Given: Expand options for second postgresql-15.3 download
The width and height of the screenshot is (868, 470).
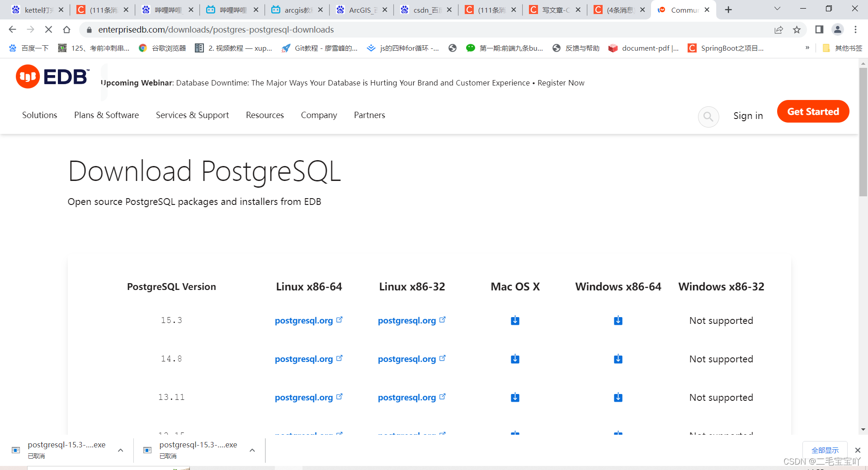Looking at the screenshot, I should point(252,450).
